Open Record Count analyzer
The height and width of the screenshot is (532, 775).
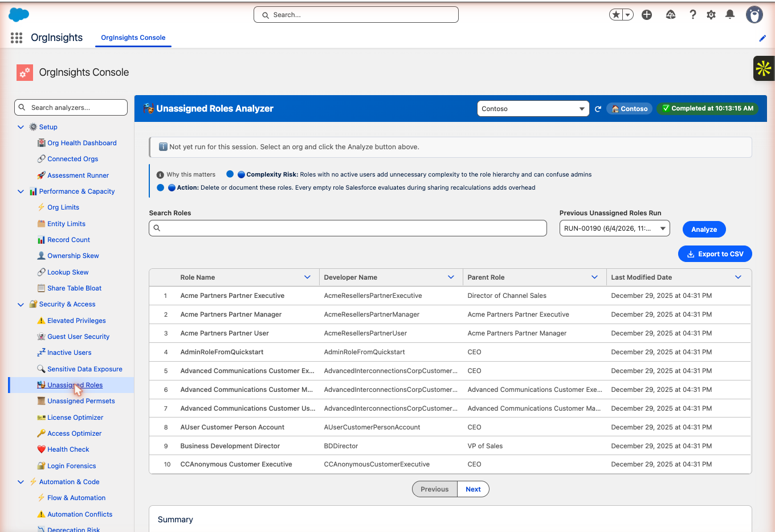coord(68,240)
